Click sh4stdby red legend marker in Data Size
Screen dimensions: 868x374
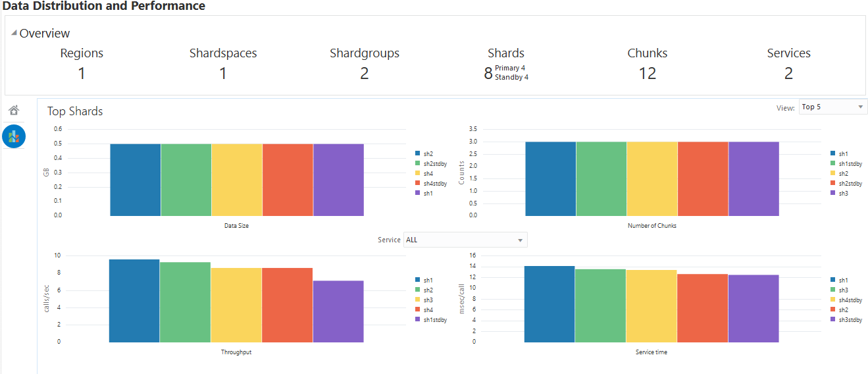[x=417, y=183]
